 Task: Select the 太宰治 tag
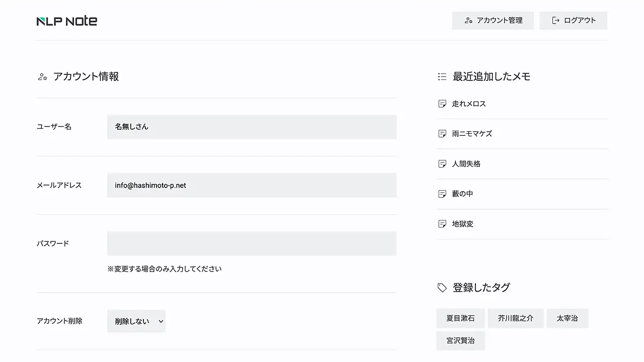point(567,318)
